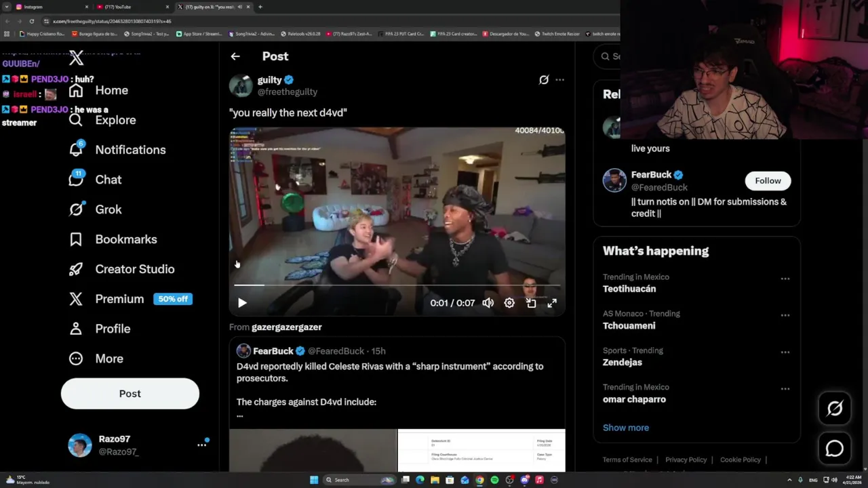The width and height of the screenshot is (868, 488).
Task: Expand the More menu in the sidebar
Action: point(96,359)
